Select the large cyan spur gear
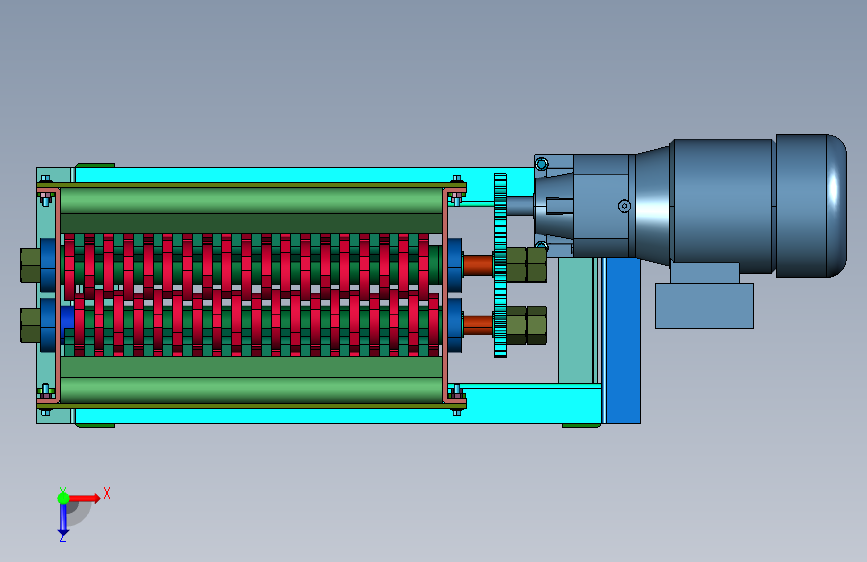Image resolution: width=867 pixels, height=562 pixels. click(500, 266)
